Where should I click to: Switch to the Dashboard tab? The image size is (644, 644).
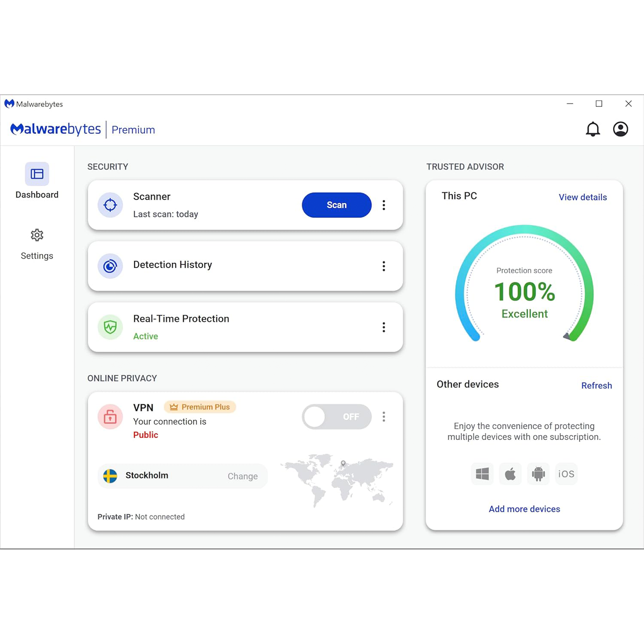(x=37, y=182)
